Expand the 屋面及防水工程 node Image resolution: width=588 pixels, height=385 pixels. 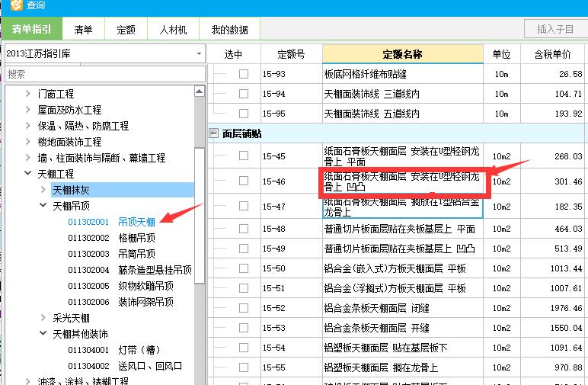(27, 110)
